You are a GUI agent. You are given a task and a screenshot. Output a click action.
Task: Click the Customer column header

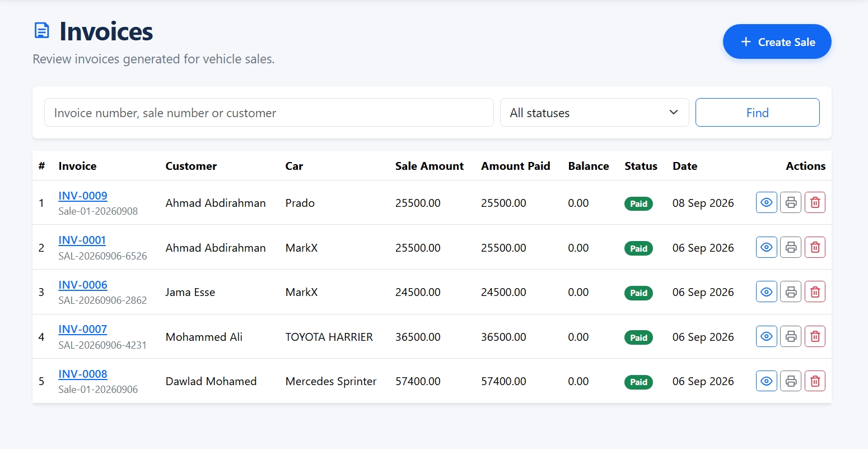click(191, 166)
